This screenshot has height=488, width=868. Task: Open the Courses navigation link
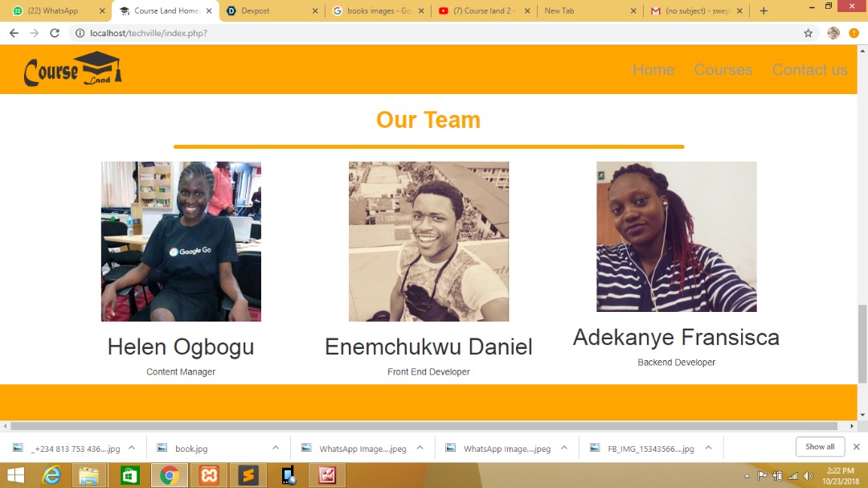[x=723, y=69]
